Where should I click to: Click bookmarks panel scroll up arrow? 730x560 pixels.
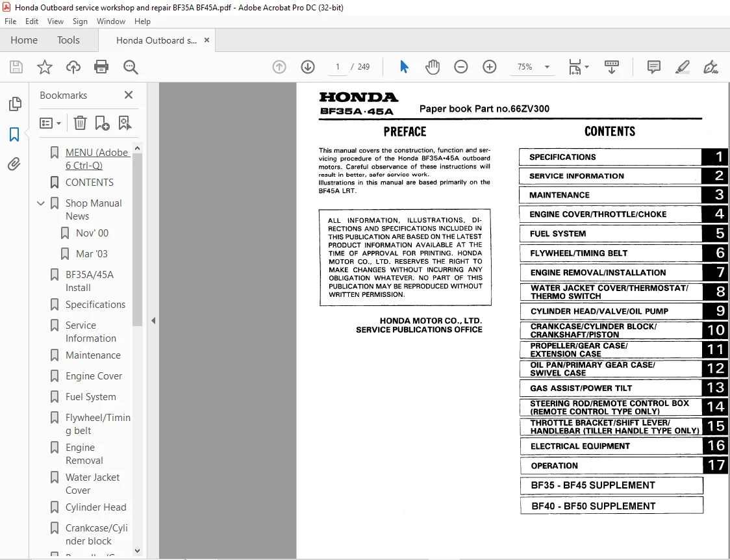click(x=137, y=148)
